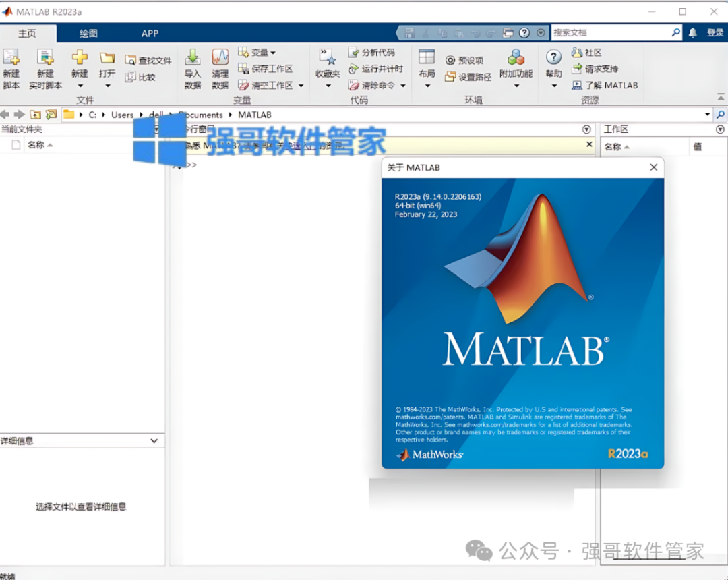This screenshot has width=728, height=580.
Task: Open quick access toolbar customize dropdown
Action: (x=541, y=33)
